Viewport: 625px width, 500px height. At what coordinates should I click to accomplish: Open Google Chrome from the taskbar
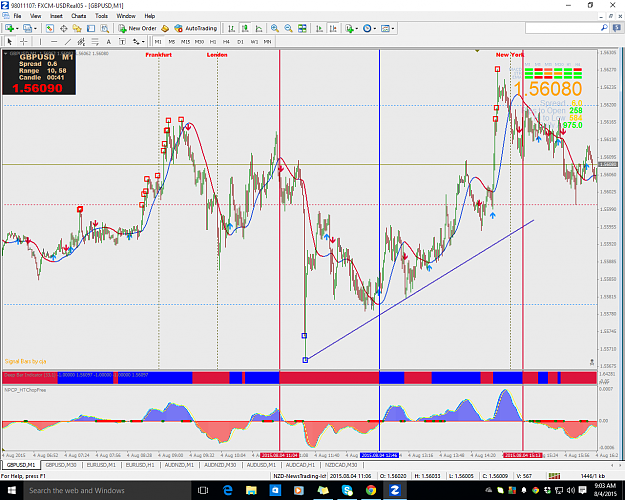click(x=371, y=490)
